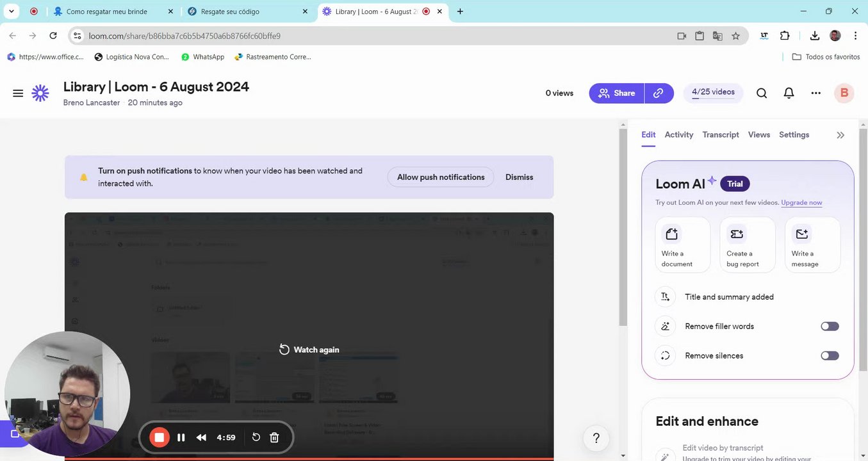The image size is (868, 461).
Task: Go back in browser history
Action: (x=13, y=36)
